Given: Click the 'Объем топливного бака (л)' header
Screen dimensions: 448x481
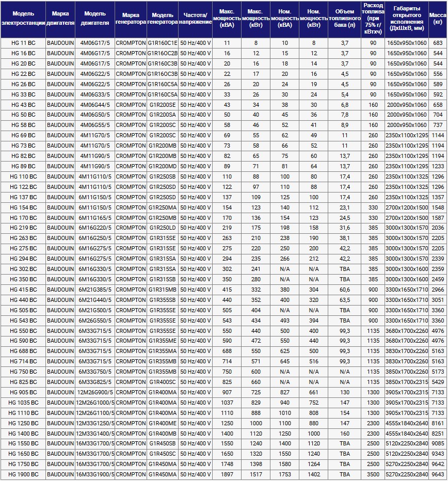Looking at the screenshot, I should point(345,19).
